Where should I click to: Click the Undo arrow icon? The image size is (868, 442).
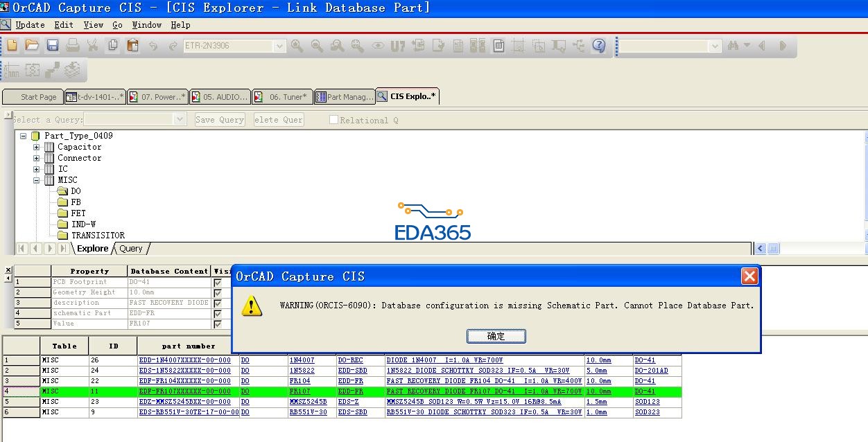153,46
